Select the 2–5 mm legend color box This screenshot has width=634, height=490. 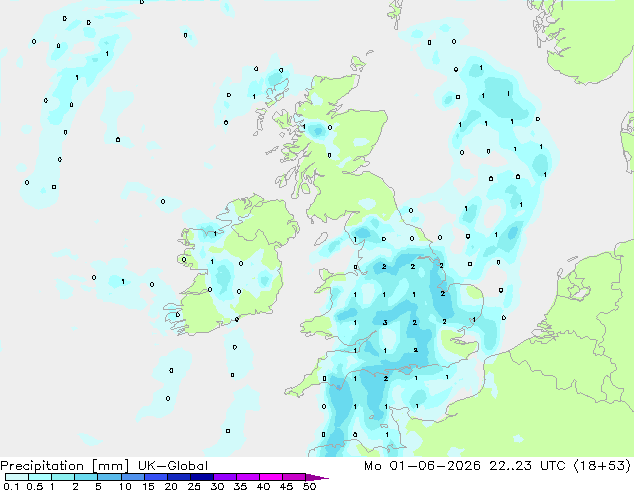(x=86, y=477)
